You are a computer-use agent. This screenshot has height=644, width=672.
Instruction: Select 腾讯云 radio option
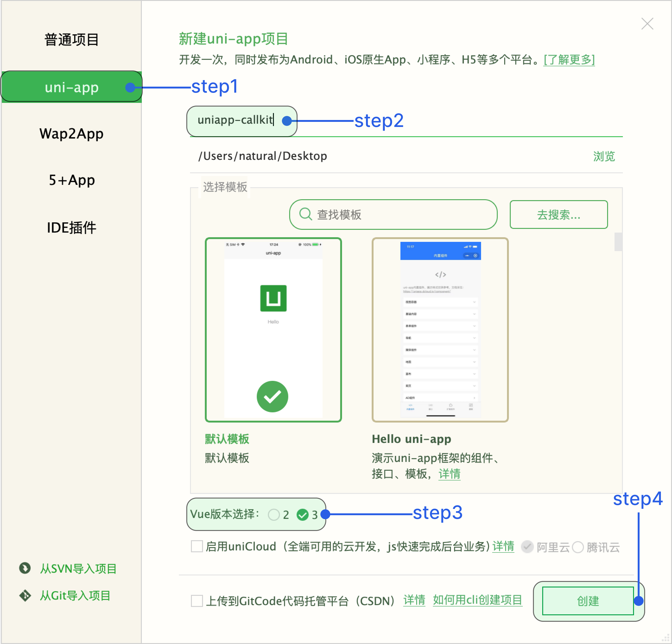click(x=578, y=547)
